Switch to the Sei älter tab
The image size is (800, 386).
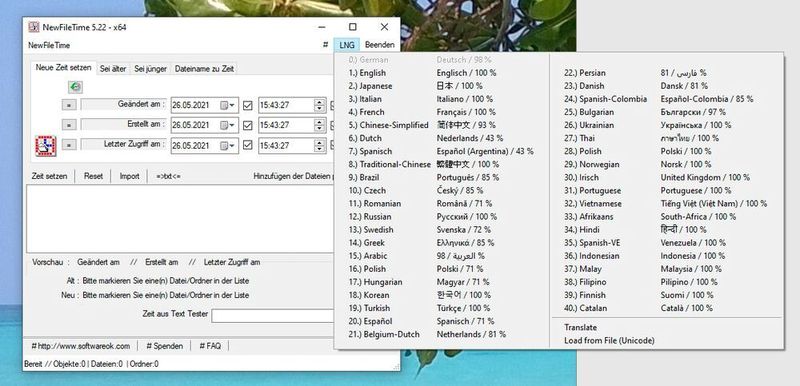[113, 69]
